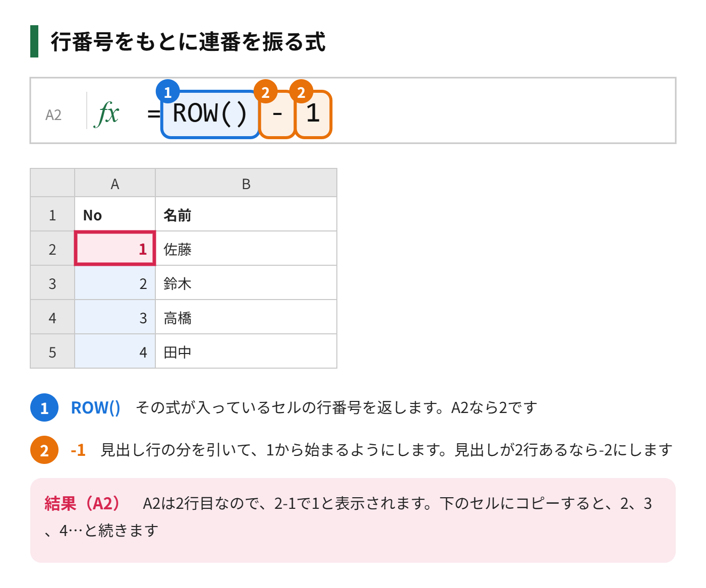Click the '名前' header cell

246,214
